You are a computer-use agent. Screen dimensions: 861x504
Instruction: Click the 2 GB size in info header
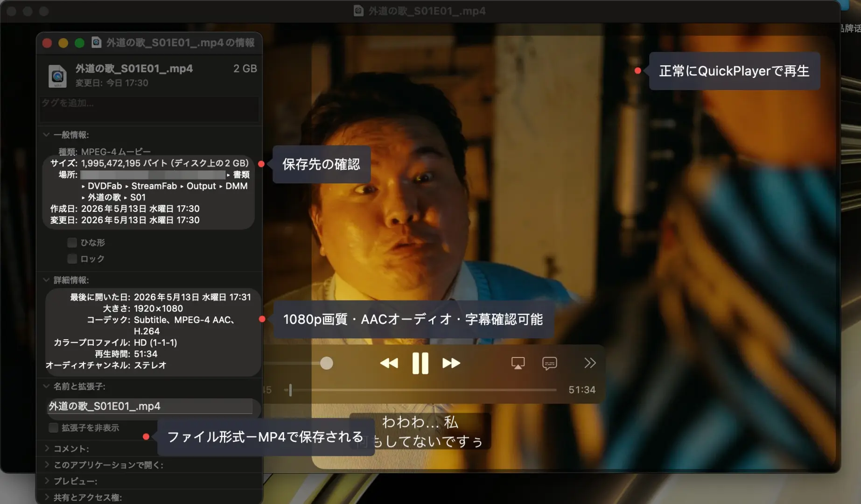coord(245,69)
